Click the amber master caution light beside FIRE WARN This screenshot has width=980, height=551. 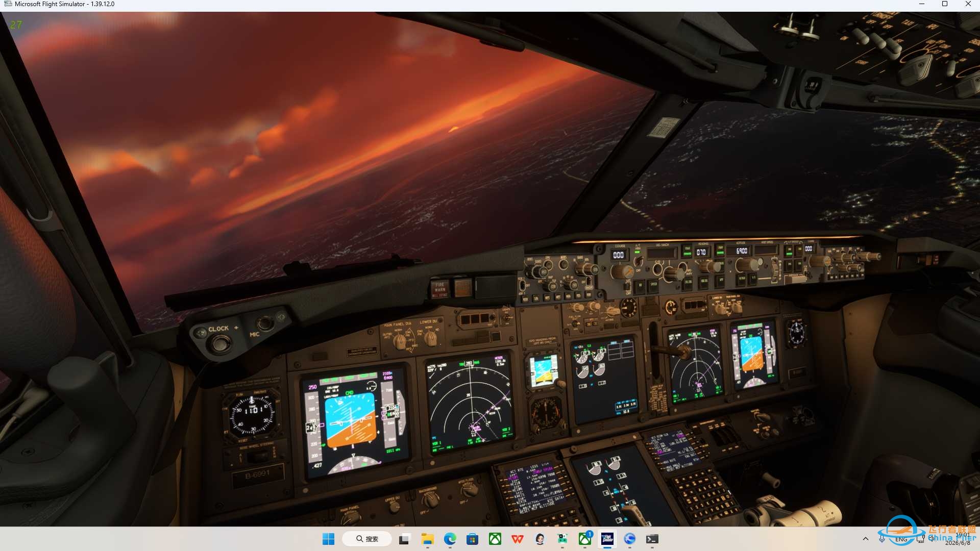[463, 287]
